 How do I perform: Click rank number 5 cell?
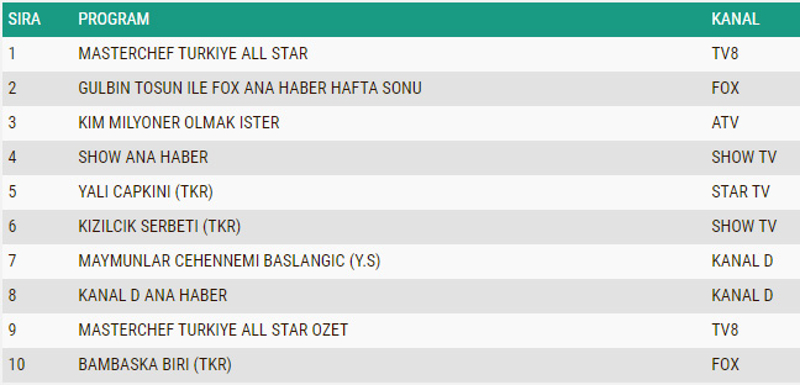pos(12,192)
